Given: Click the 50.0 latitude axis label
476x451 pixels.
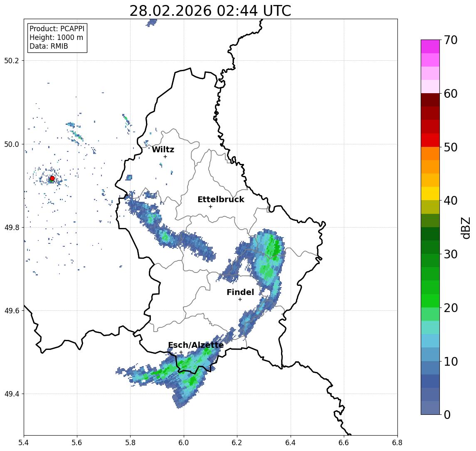Looking at the screenshot, I should [12, 144].
